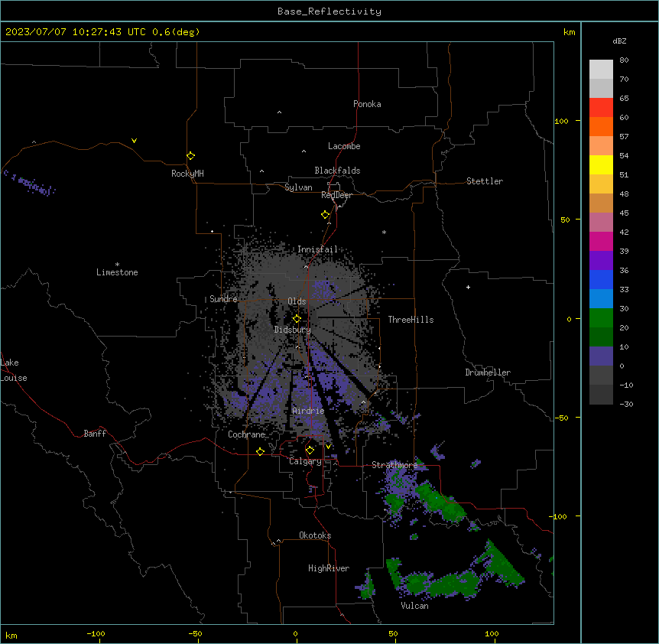Screen dimensions: 659x644
Task: Click the purple echo streak west of RockyMH
Action: (29, 184)
